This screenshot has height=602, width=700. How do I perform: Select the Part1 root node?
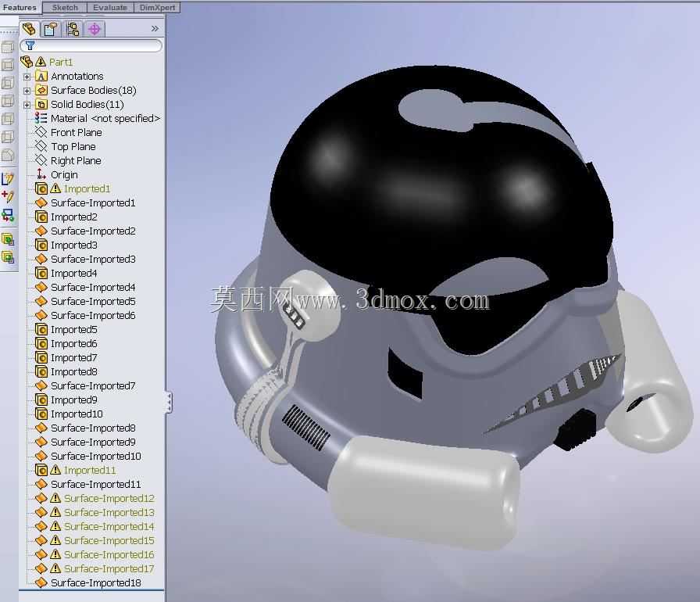[61, 62]
